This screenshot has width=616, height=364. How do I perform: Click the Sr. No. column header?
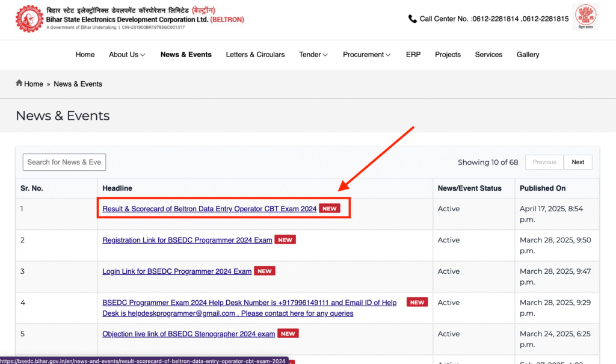coord(31,188)
